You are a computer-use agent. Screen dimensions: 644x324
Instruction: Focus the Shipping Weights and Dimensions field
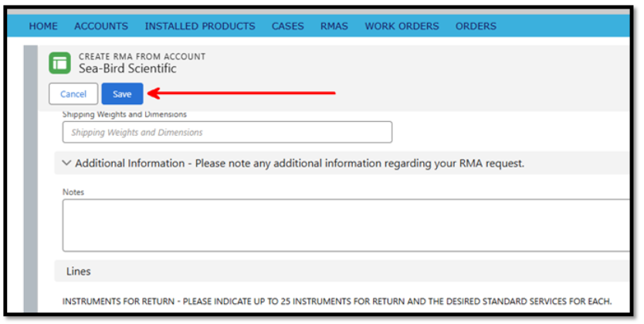[x=227, y=133]
